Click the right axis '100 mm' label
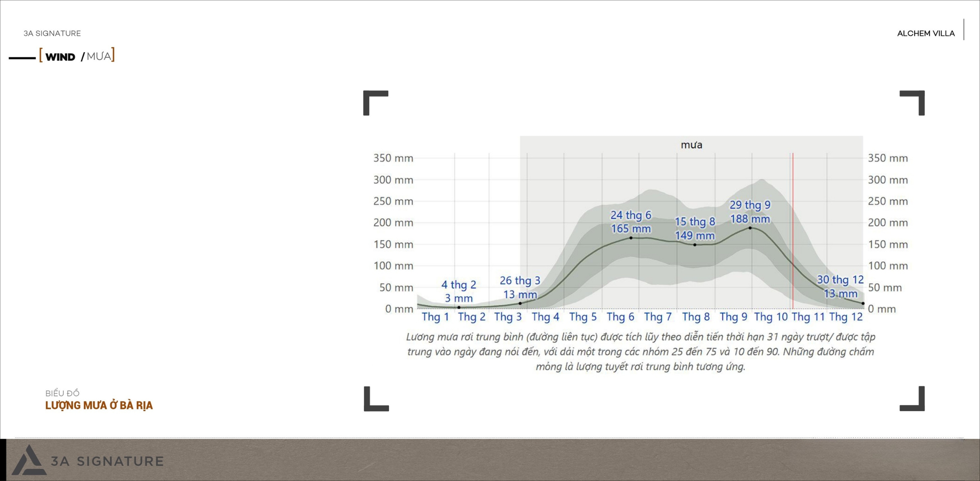The image size is (980, 481). tap(888, 266)
